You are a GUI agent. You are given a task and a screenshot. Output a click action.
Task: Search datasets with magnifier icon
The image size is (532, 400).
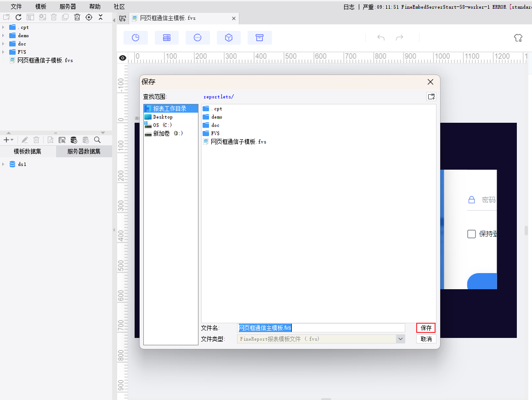point(97,140)
